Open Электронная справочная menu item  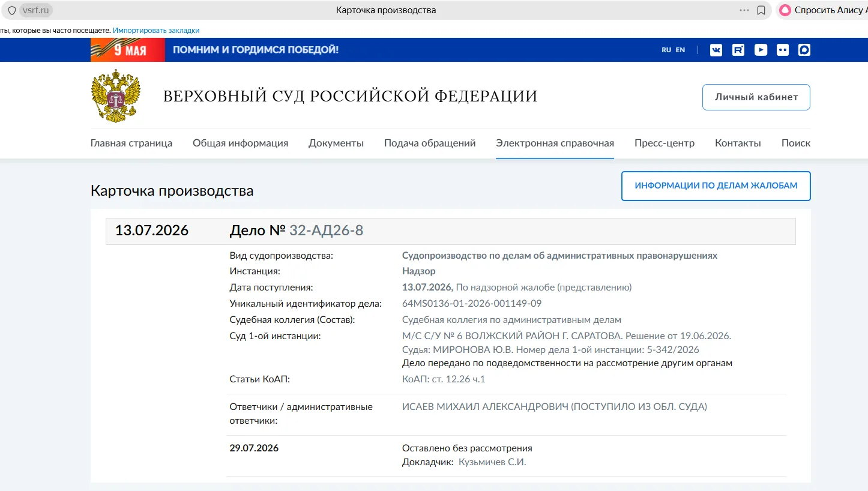555,143
